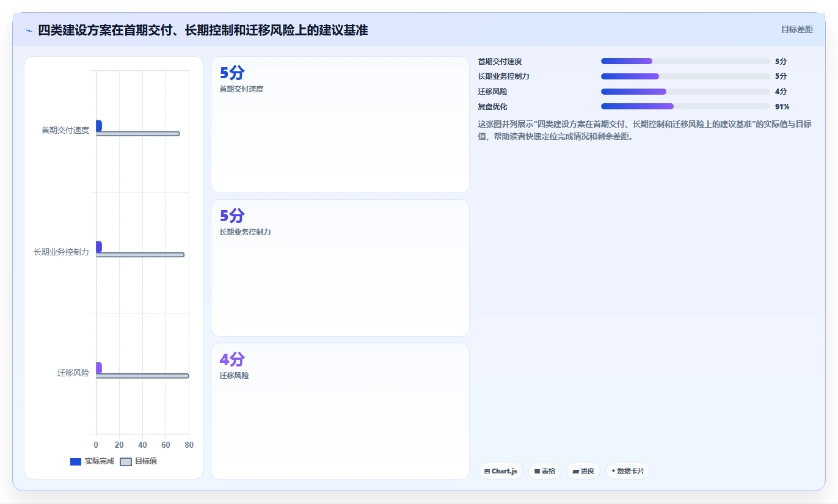
Task: Click the blue 实际完成 legend swatch
Action: [76, 462]
